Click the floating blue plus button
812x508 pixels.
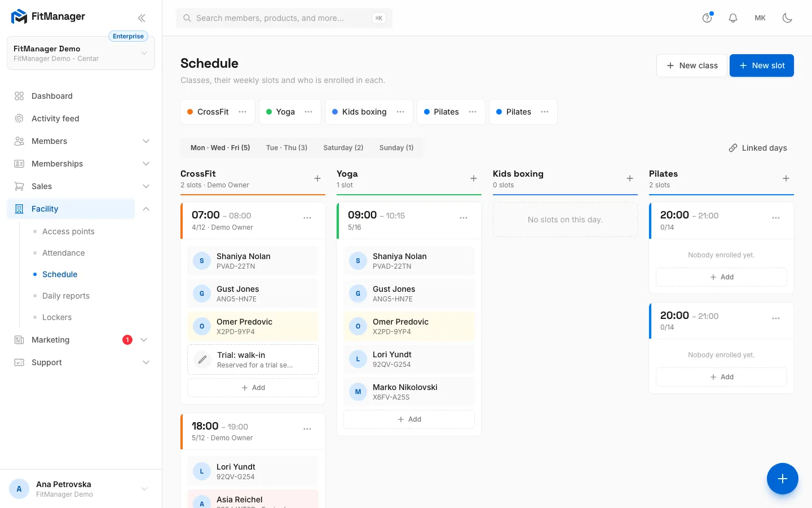coord(782,479)
